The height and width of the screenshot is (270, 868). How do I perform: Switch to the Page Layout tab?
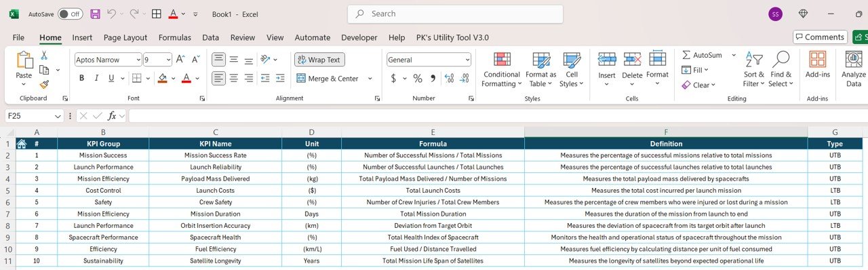click(125, 37)
